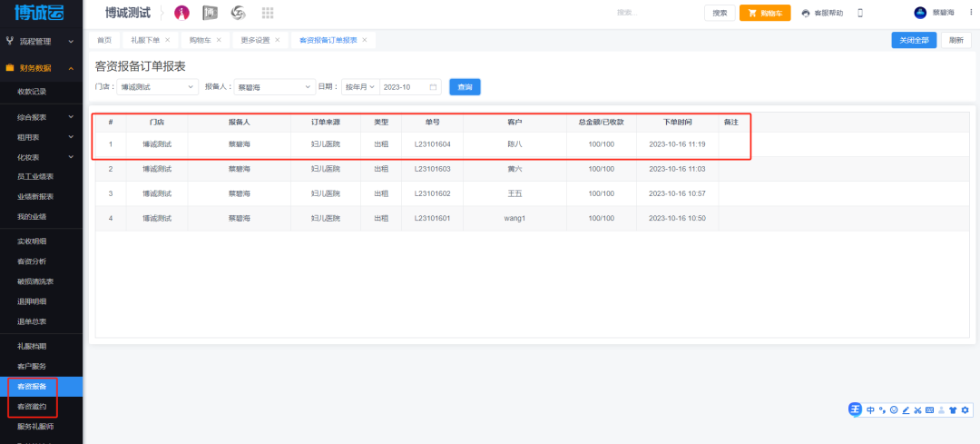Open the orange 购物车 button
This screenshot has width=980, height=444.
tap(765, 13)
